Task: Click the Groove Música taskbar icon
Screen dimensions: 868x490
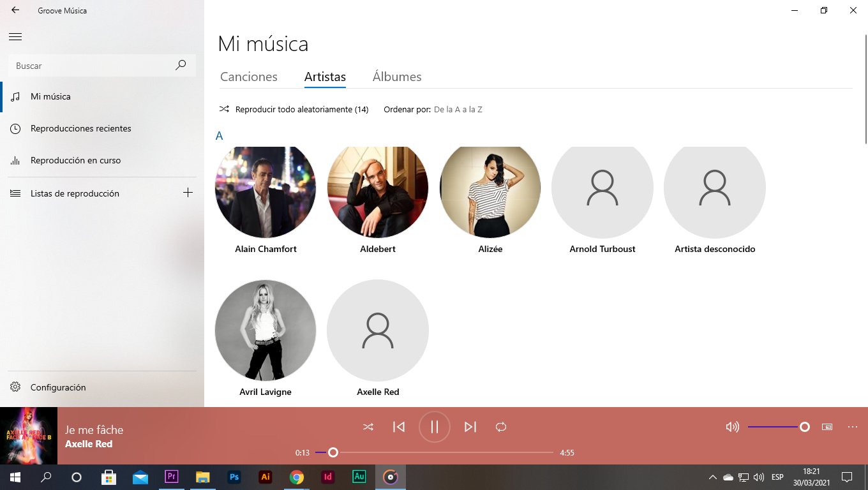Action: pyautogui.click(x=391, y=477)
